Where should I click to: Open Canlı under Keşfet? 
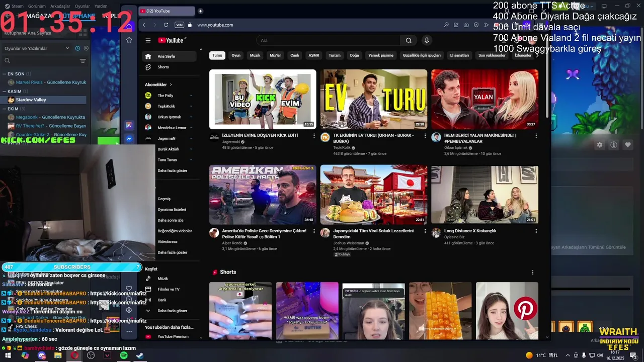click(170, 300)
